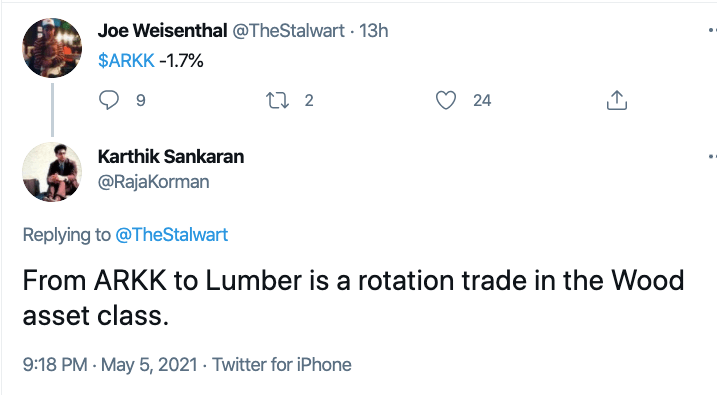
Task: Retweet the $ARKK tweet using the retweet icon
Action: click(278, 100)
